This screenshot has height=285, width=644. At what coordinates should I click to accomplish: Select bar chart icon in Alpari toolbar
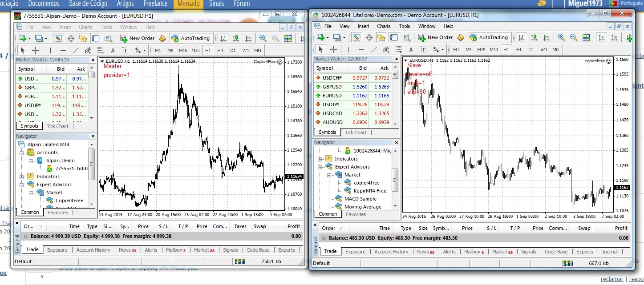223,38
